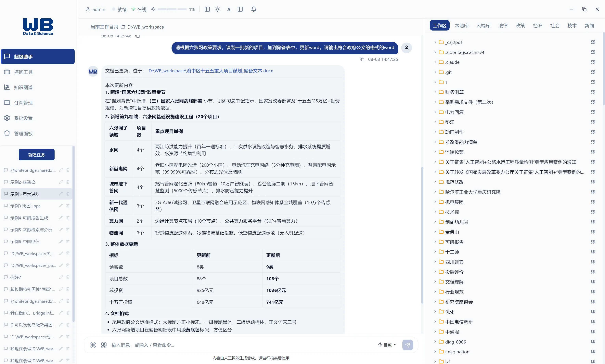Screen dimensions: 605x364
Task: Expand the 可研报告 folder
Action: pyautogui.click(x=435, y=242)
